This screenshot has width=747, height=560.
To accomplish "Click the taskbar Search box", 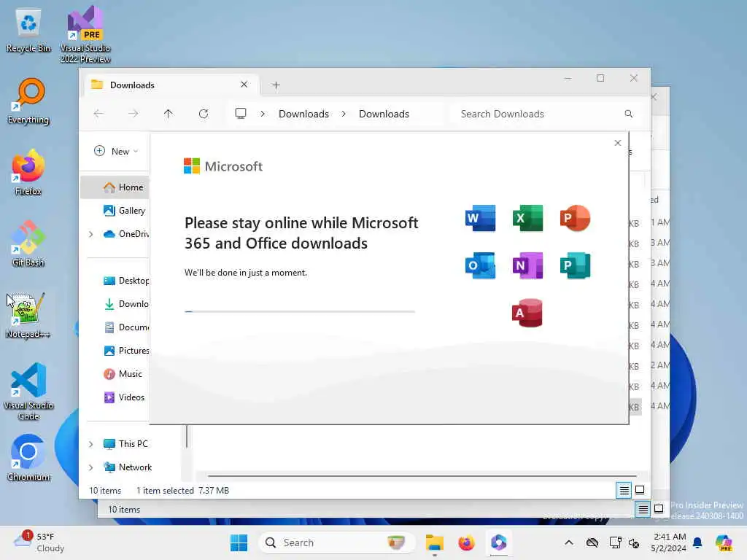I will 336,542.
